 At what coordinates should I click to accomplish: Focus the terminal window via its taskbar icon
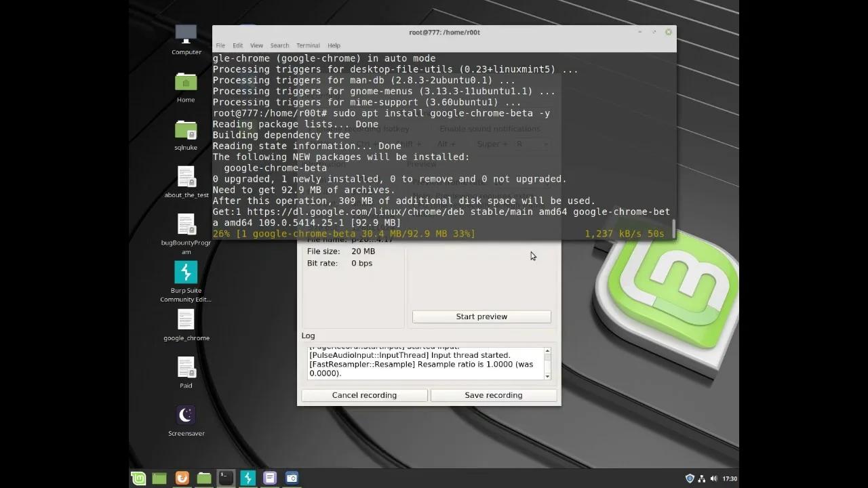225,478
